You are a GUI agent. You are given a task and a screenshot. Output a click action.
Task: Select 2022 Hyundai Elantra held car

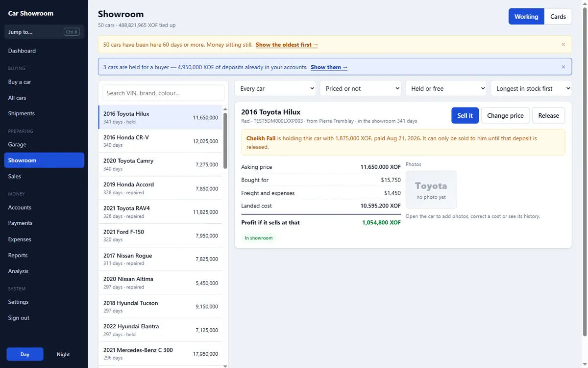[160, 330]
